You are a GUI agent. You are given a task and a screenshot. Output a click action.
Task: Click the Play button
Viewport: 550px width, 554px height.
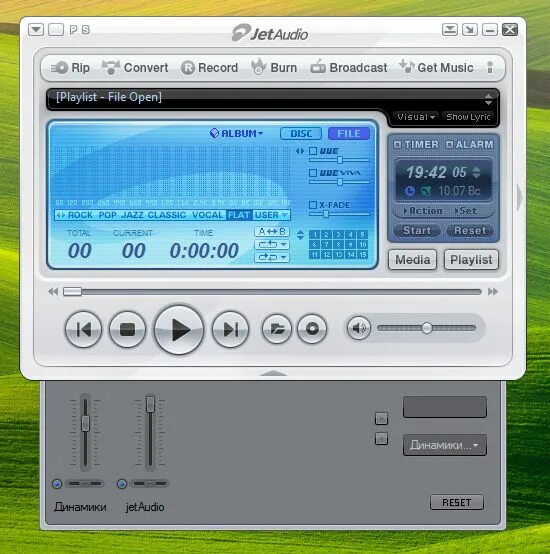[179, 330]
